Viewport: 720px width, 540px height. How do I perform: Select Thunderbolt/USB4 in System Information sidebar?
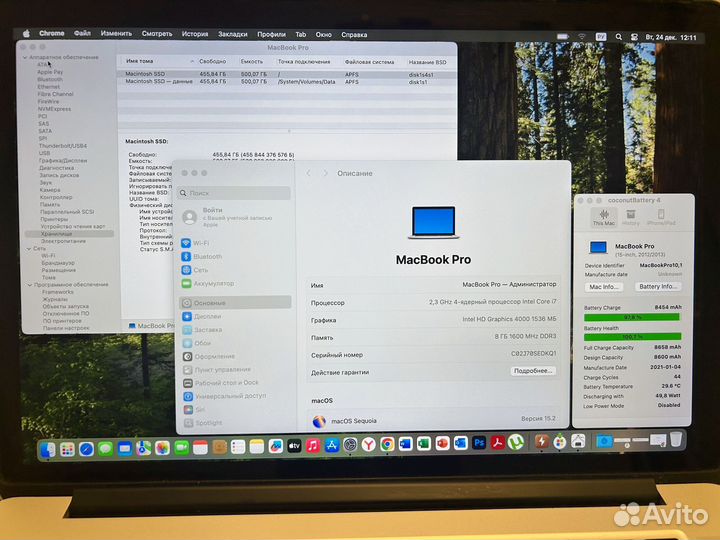pos(62,146)
